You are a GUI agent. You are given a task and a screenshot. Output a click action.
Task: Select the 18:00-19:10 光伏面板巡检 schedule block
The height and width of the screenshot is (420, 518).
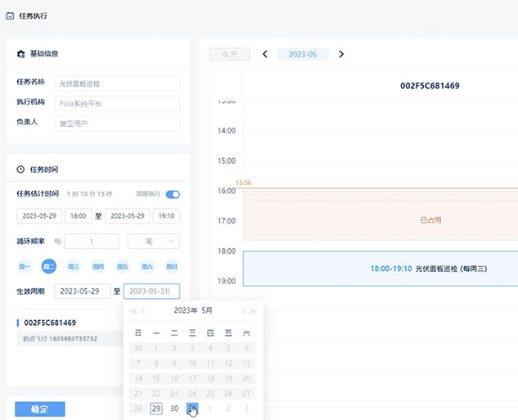[381, 269]
